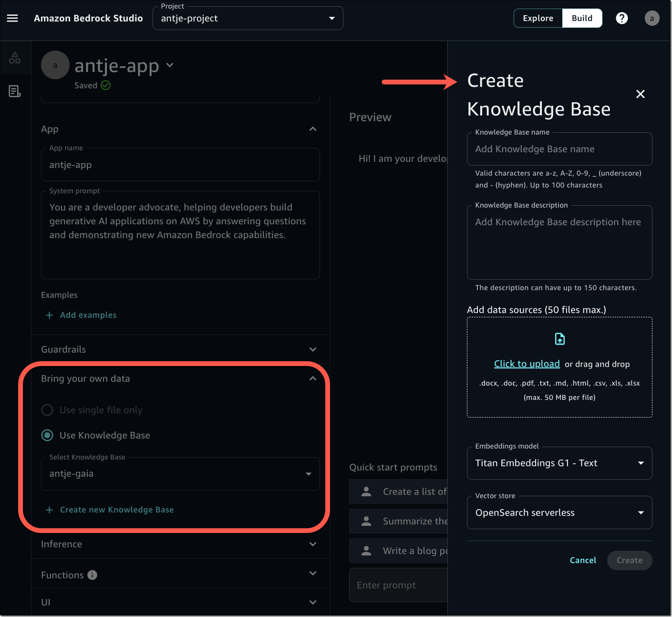The height and width of the screenshot is (617, 672).
Task: Close the Create Knowledge Base panel
Action: (641, 94)
